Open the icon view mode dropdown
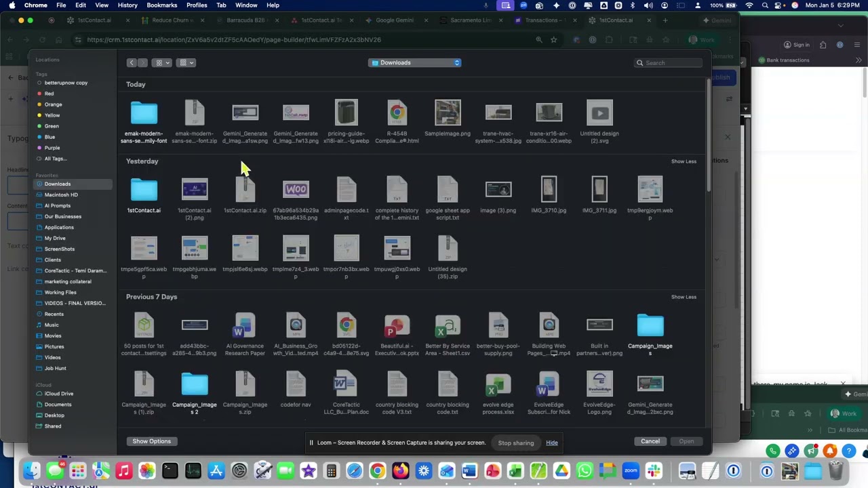 tap(163, 63)
